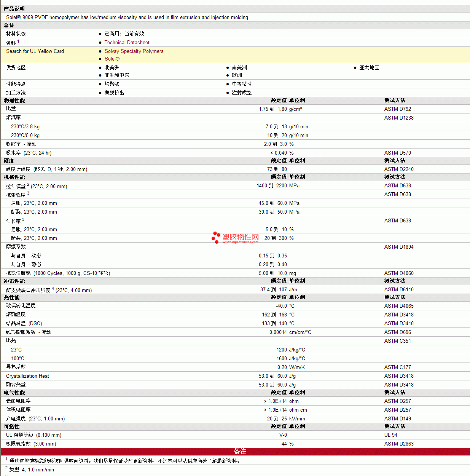Select the 极限氧指数 row label
This screenshot has width=470, height=476.
click(x=31, y=444)
